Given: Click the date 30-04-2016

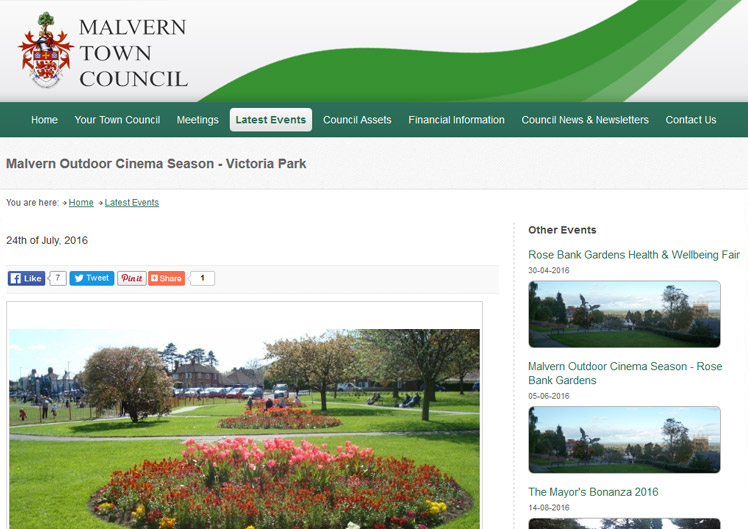Looking at the screenshot, I should [549, 270].
